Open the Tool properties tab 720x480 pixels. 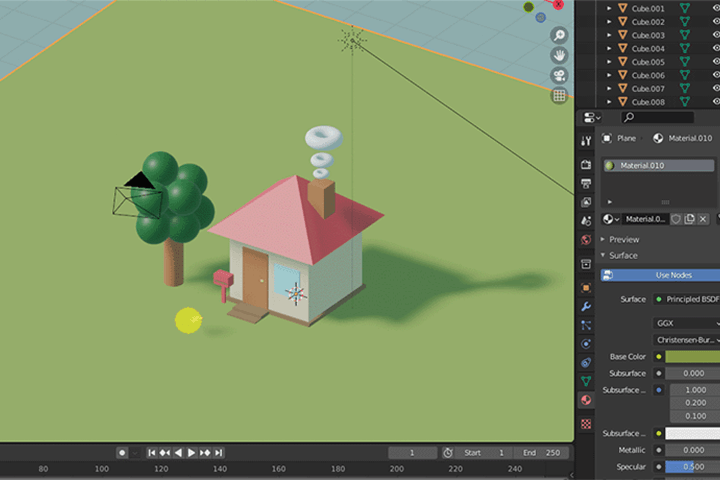586,141
